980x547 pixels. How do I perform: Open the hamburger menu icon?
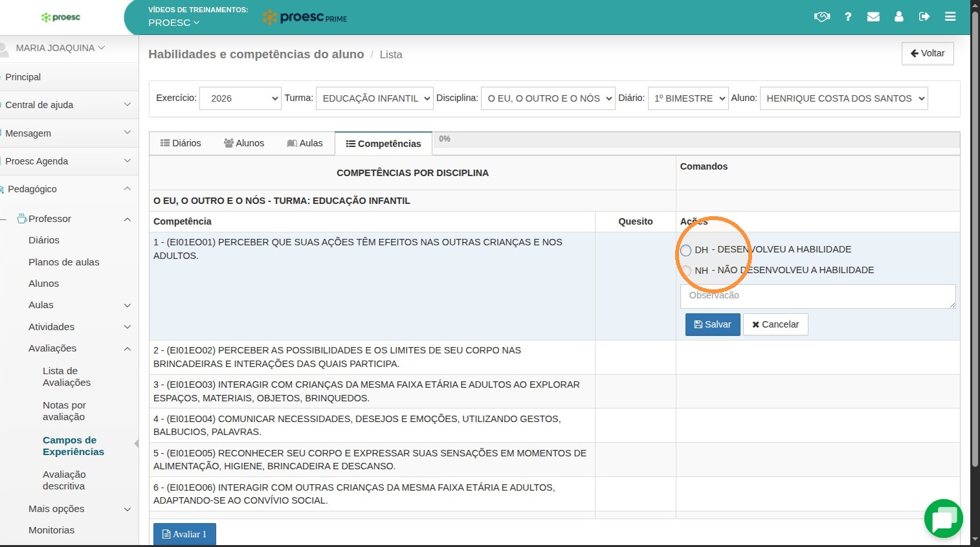(x=950, y=17)
